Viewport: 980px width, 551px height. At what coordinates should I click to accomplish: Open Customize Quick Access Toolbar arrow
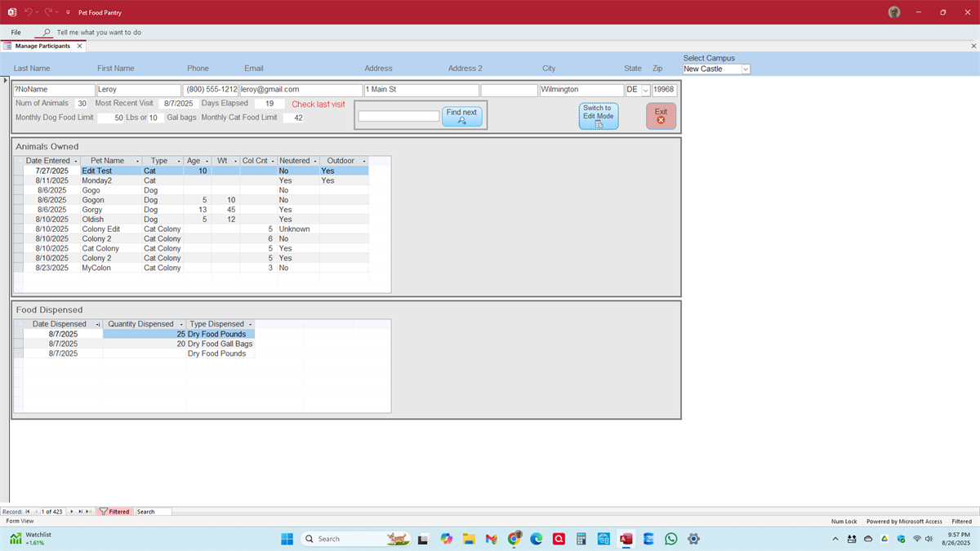(x=68, y=13)
